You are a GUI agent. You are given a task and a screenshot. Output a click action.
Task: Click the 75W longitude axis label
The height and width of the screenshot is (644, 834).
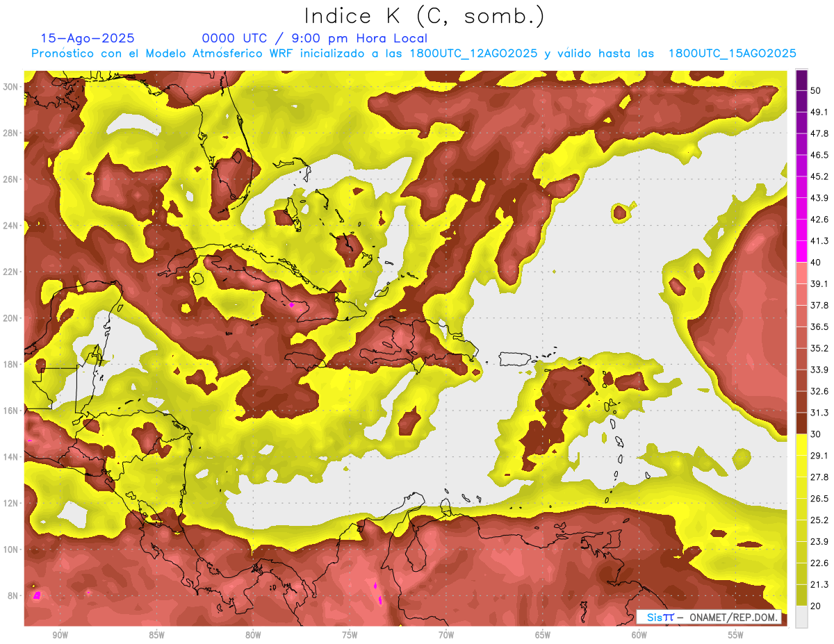tap(350, 635)
